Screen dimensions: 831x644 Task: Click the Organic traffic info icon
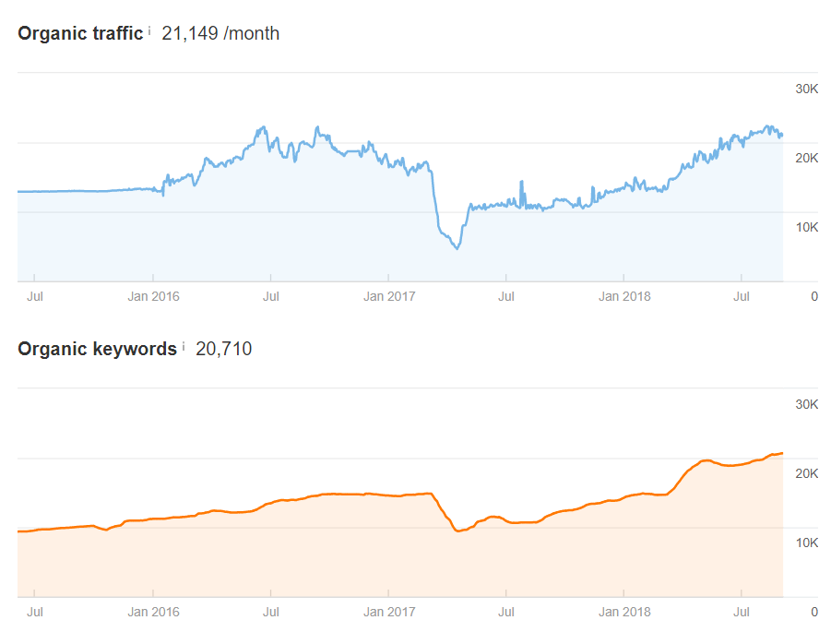(149, 31)
